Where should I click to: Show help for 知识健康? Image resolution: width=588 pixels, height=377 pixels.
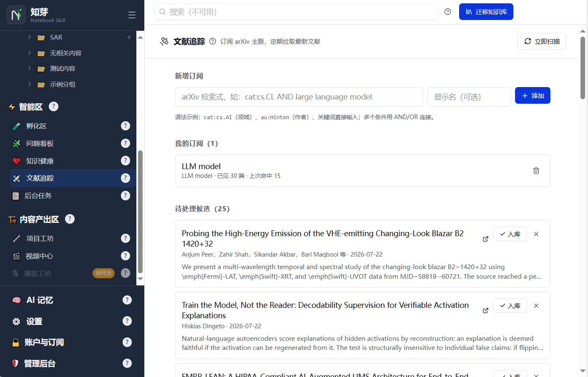[x=126, y=160]
